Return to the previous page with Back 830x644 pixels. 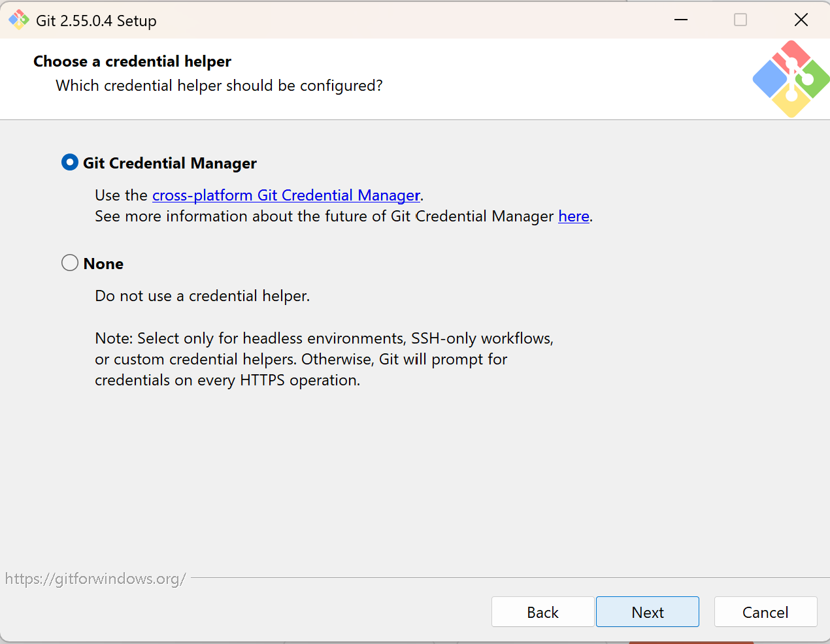pos(543,612)
